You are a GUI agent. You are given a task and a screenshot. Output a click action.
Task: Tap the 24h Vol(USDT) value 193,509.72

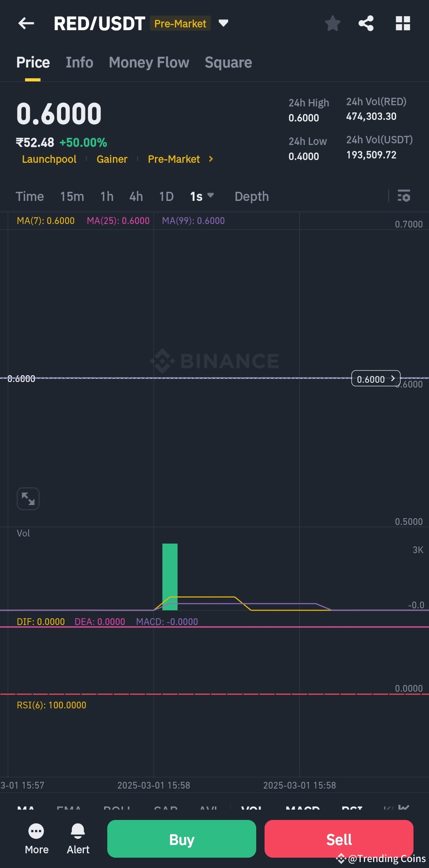click(x=371, y=155)
